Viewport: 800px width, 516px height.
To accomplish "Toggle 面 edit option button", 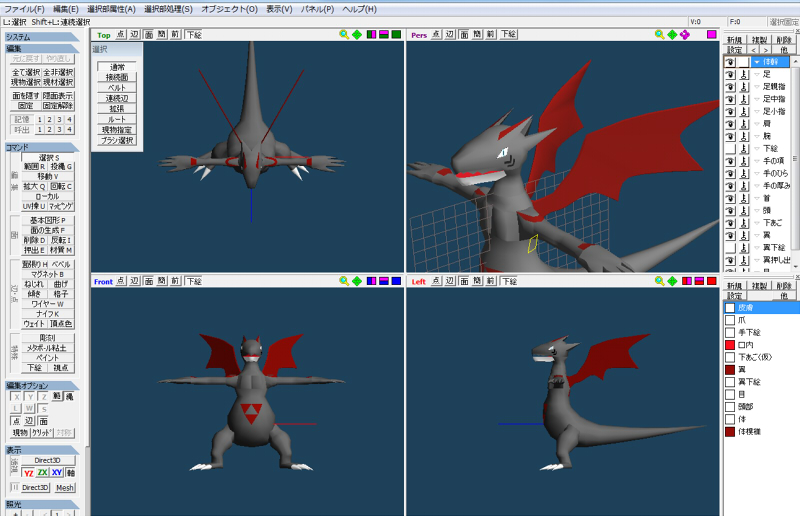I will [x=43, y=421].
